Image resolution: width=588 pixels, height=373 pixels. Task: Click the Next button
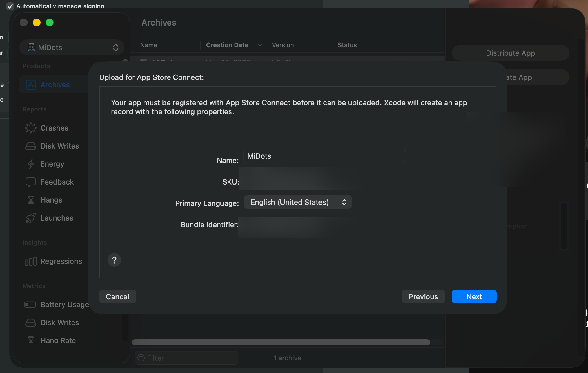tap(474, 296)
